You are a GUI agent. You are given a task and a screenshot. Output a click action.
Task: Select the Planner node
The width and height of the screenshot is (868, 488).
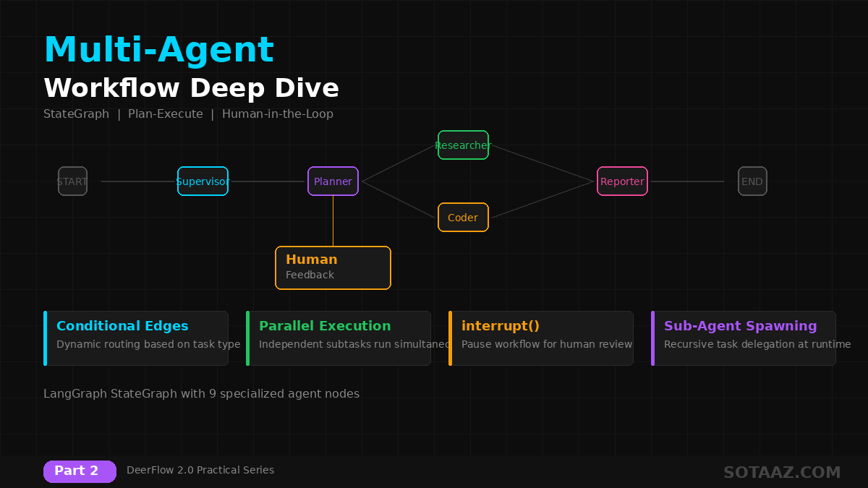point(333,181)
